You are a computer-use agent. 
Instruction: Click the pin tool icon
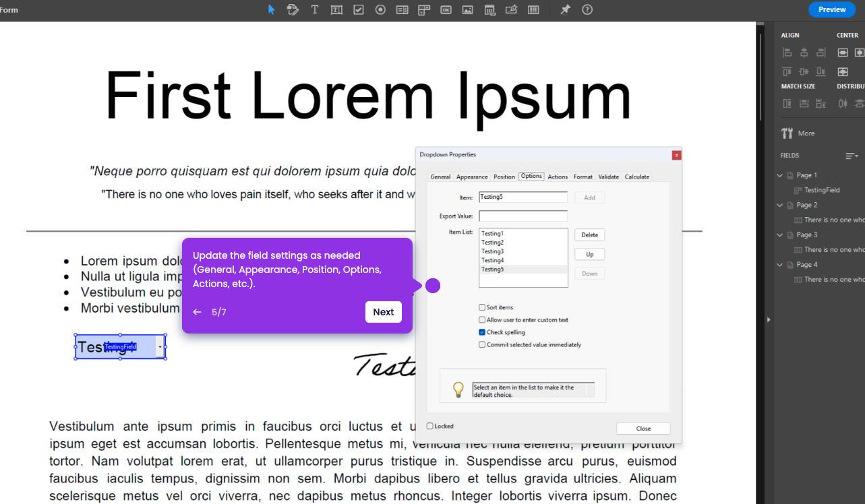point(566,9)
